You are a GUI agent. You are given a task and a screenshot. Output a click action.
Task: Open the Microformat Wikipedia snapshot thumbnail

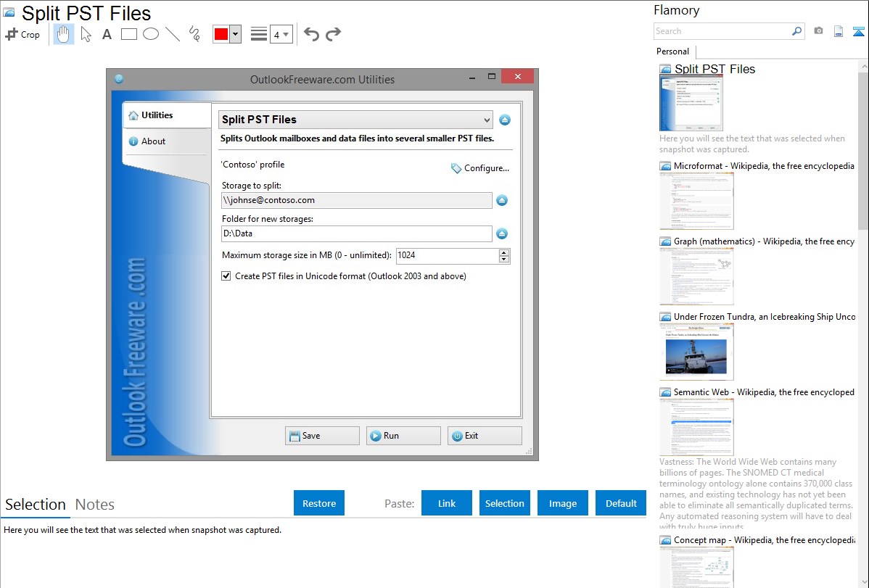pos(696,201)
